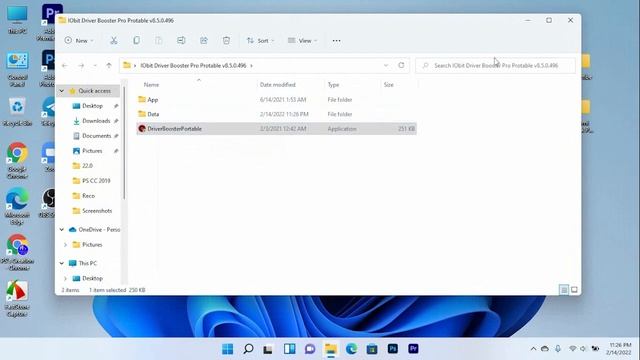Open the New item dropdown

79,40
